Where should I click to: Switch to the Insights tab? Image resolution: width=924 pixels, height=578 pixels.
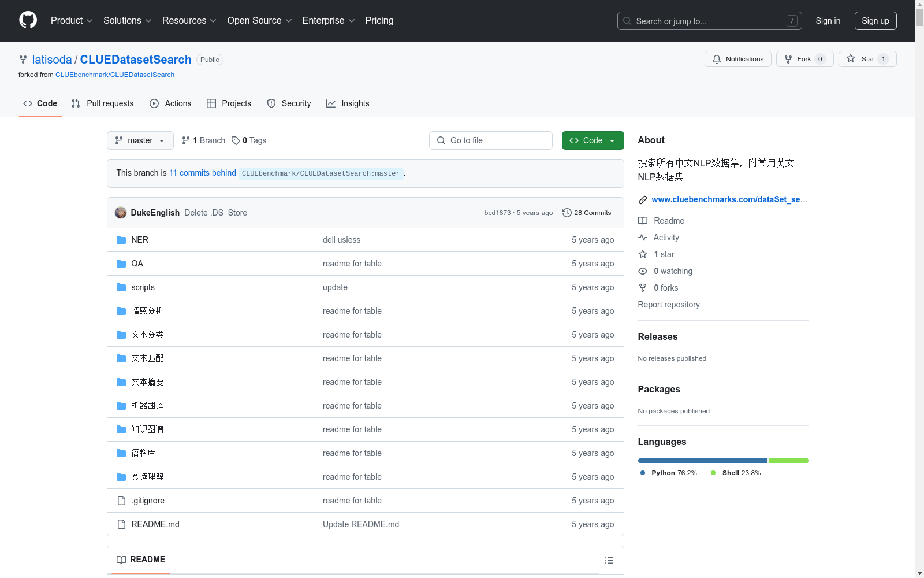348,103
